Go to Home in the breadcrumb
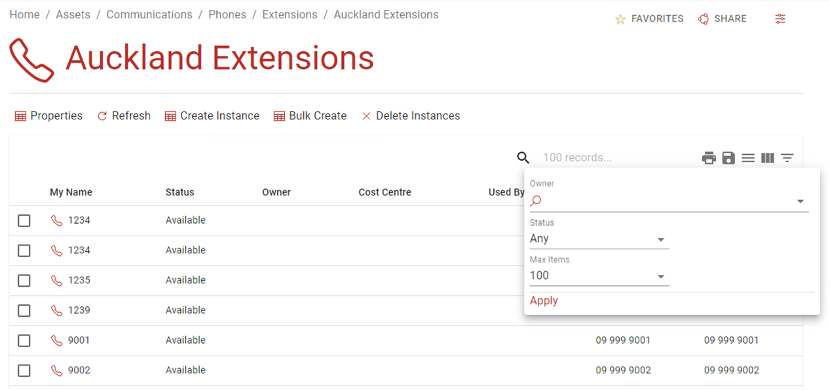This screenshot has width=830, height=390. coord(24,15)
